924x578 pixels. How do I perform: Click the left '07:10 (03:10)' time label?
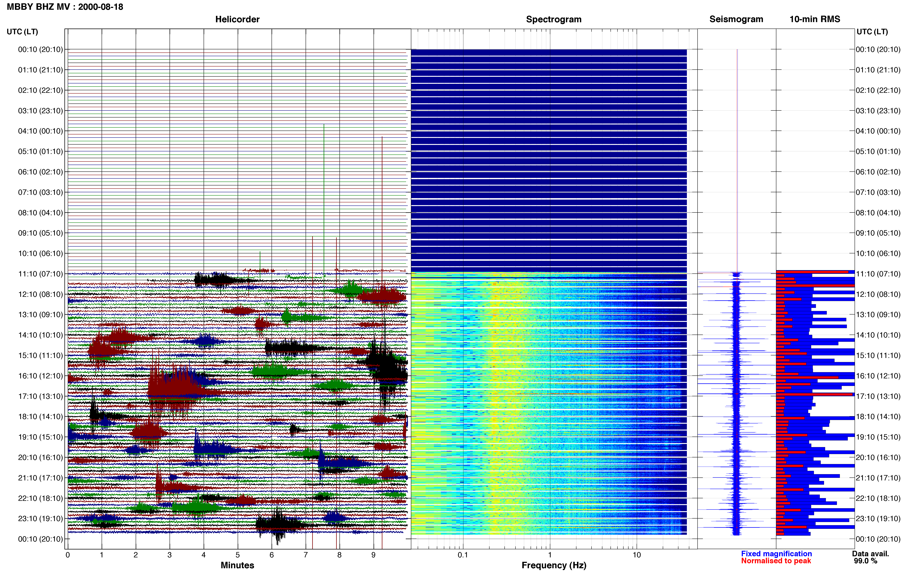[41, 192]
